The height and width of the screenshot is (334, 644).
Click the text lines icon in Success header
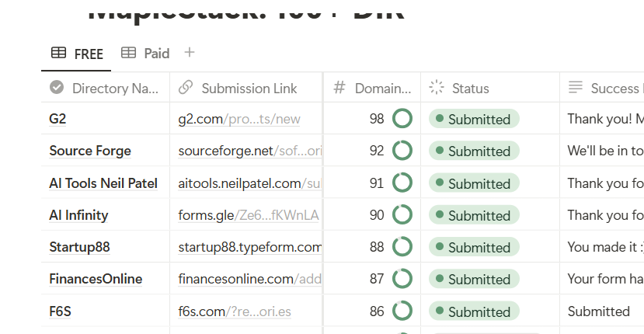(x=576, y=88)
